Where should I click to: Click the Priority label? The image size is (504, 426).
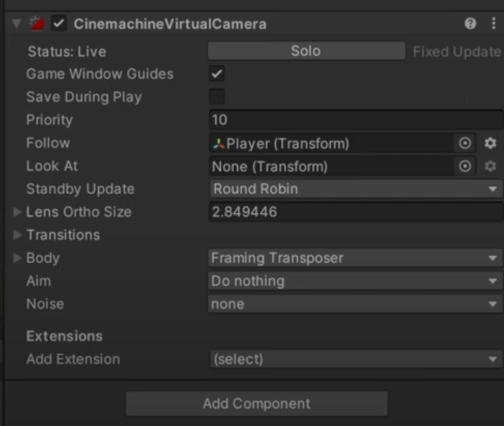tap(50, 120)
